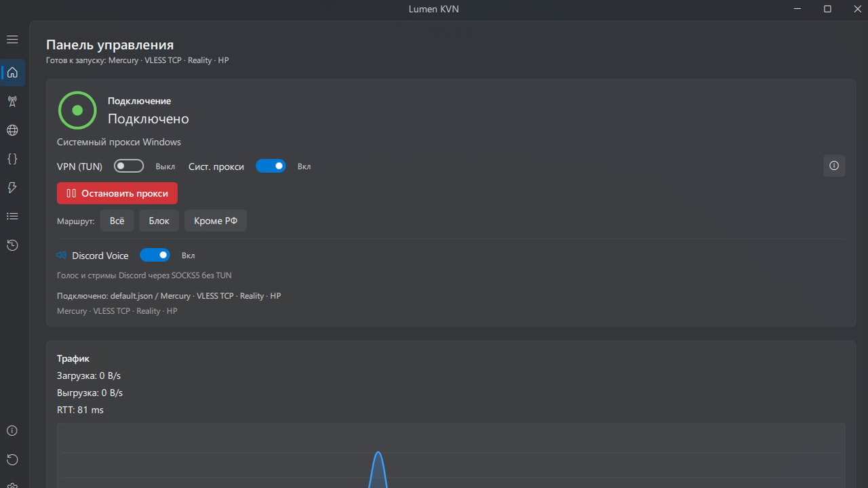Go to the Home page icon
The image size is (868, 488).
pos(12,73)
